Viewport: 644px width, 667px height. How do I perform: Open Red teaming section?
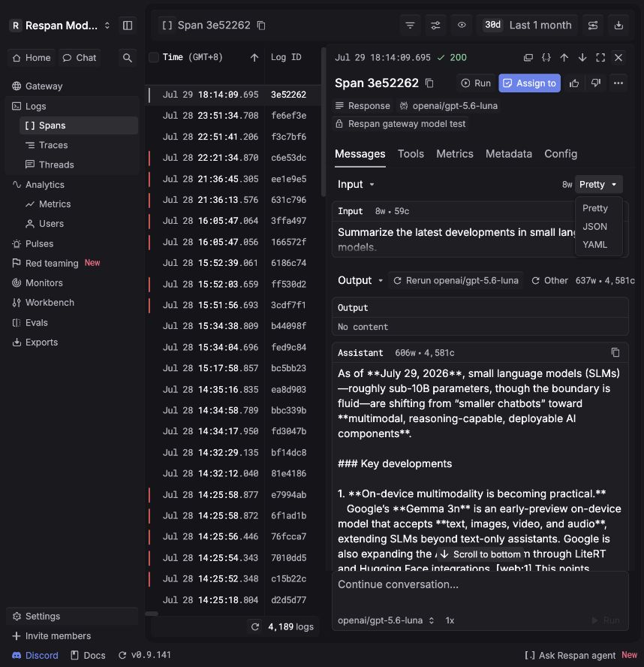point(72,264)
